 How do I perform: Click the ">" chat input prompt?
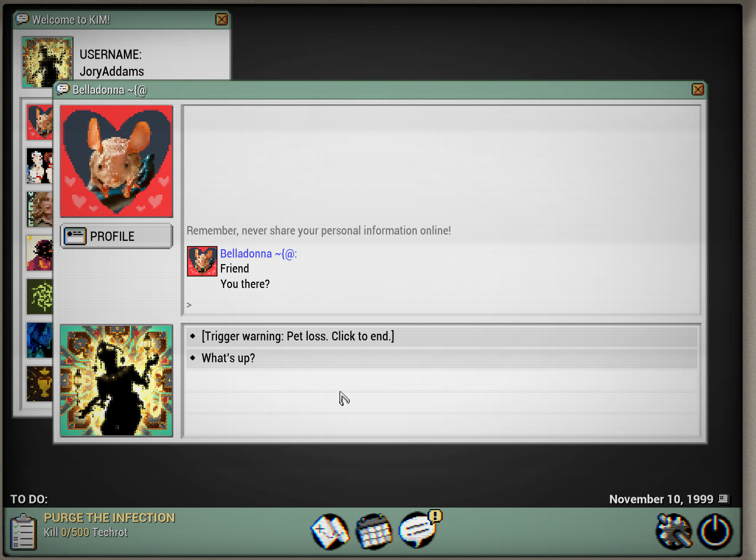(x=189, y=305)
